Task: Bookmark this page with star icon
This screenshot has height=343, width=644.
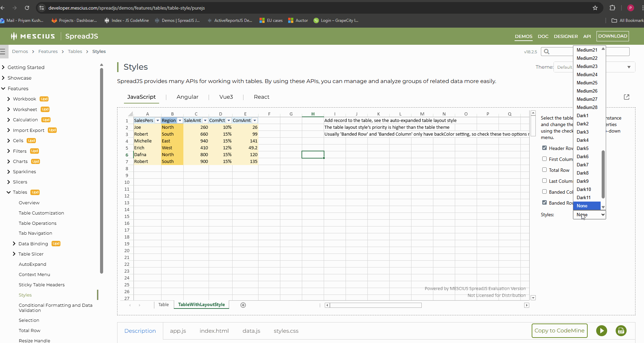Action: pyautogui.click(x=595, y=8)
